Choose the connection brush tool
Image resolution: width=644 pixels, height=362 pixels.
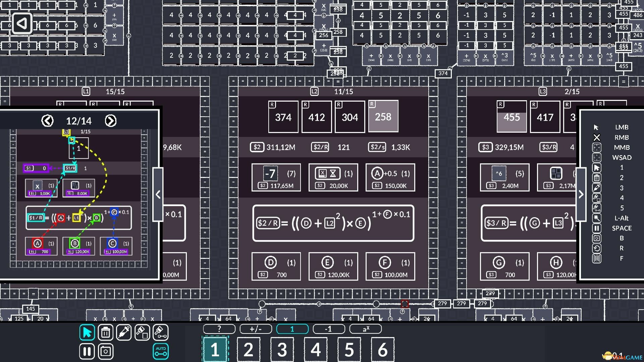[160, 333]
